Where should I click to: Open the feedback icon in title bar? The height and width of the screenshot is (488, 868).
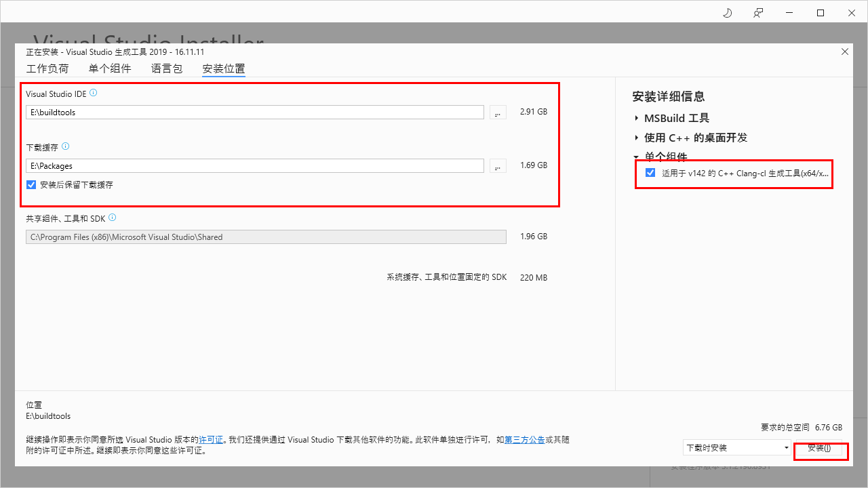click(759, 13)
